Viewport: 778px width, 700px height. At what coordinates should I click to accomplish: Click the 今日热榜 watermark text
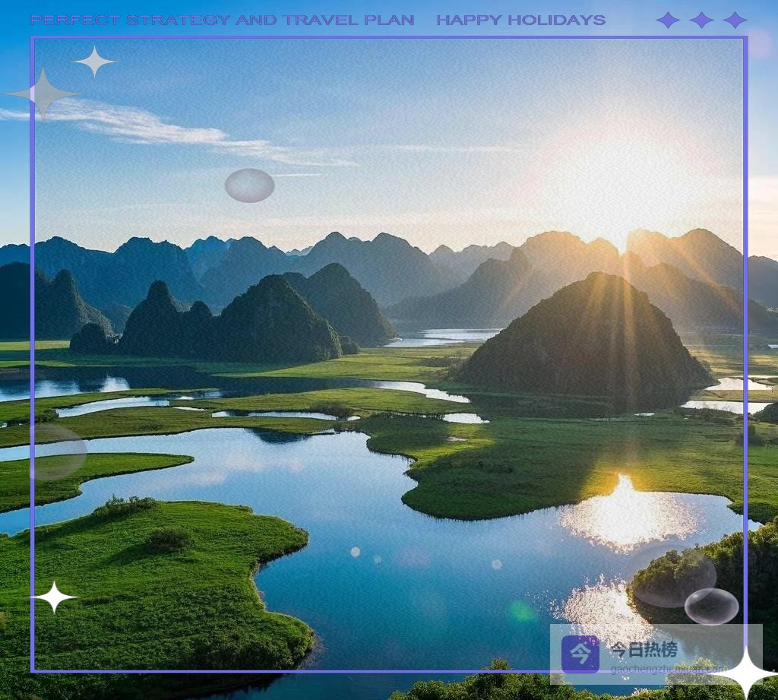pos(644,650)
